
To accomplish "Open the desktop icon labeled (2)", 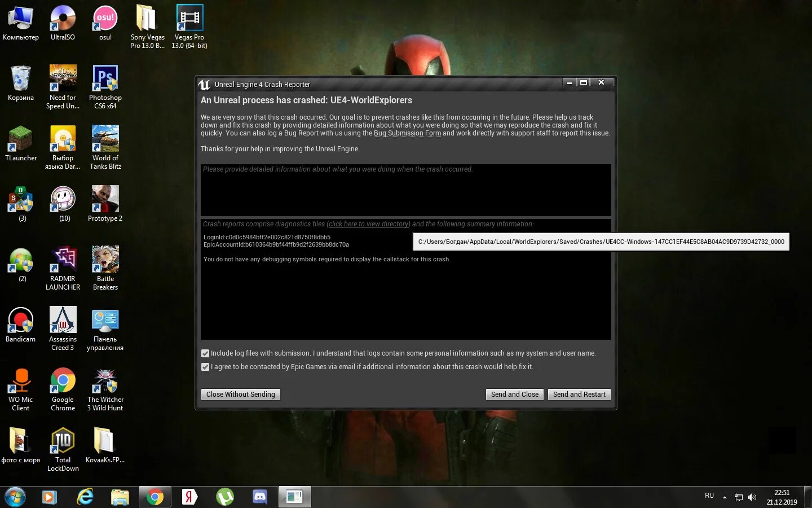I will pos(20,264).
